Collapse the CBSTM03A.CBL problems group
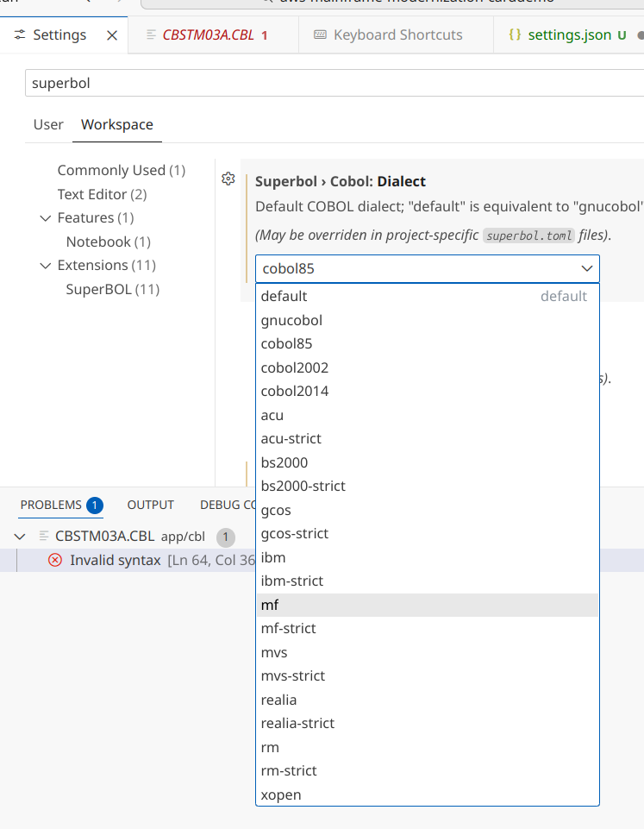The image size is (644, 829). click(20, 537)
